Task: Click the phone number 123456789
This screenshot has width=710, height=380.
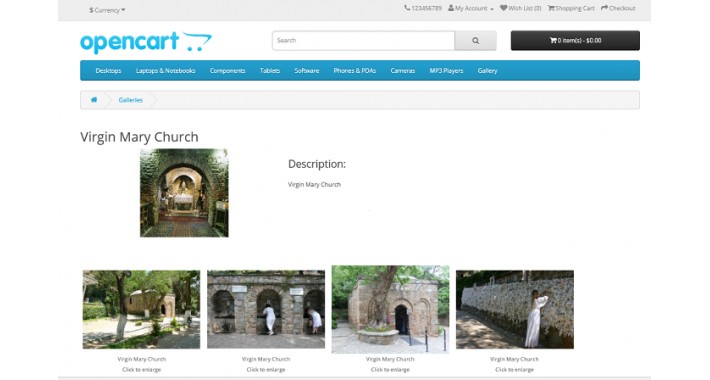Action: coord(423,8)
